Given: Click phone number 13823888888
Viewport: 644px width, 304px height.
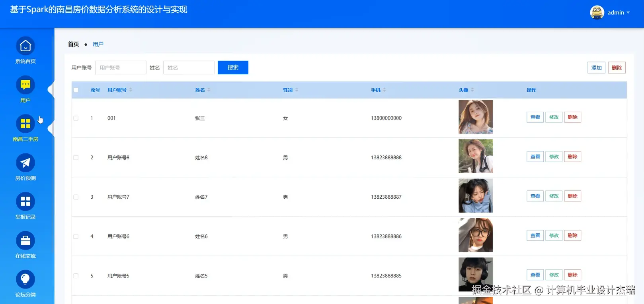Looking at the screenshot, I should tap(386, 157).
